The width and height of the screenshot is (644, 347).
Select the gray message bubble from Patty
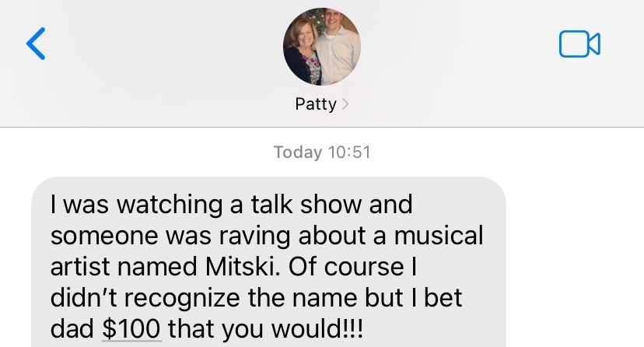268,262
